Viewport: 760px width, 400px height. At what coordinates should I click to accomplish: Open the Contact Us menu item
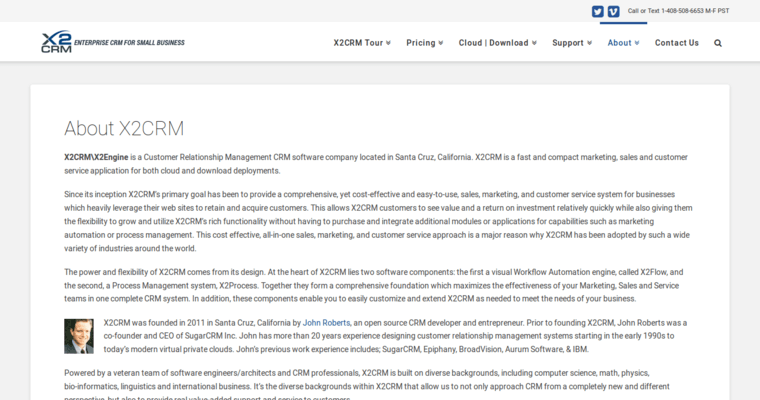coord(677,43)
